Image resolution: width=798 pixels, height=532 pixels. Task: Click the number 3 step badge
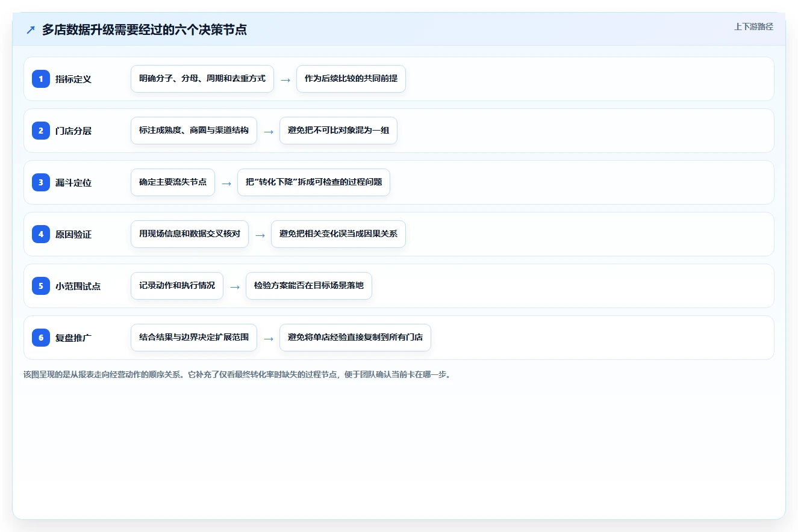point(41,182)
